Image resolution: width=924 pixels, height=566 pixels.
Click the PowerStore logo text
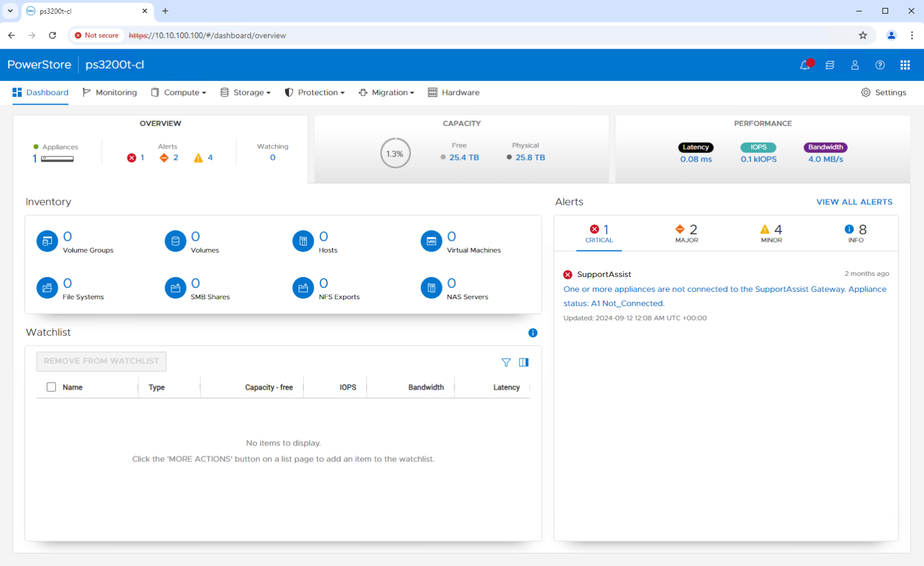pos(39,65)
